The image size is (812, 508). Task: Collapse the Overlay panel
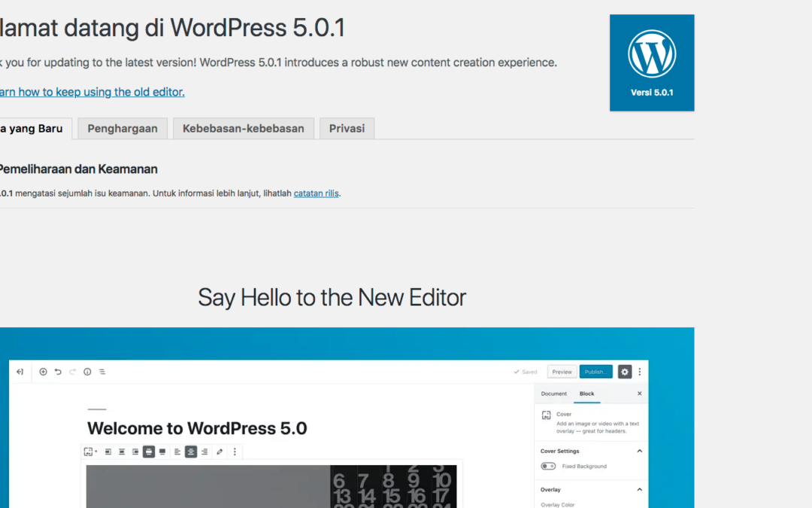[640, 489]
